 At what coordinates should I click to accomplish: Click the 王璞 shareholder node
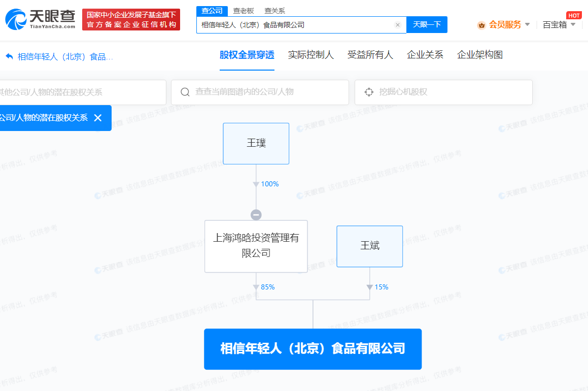point(256,143)
